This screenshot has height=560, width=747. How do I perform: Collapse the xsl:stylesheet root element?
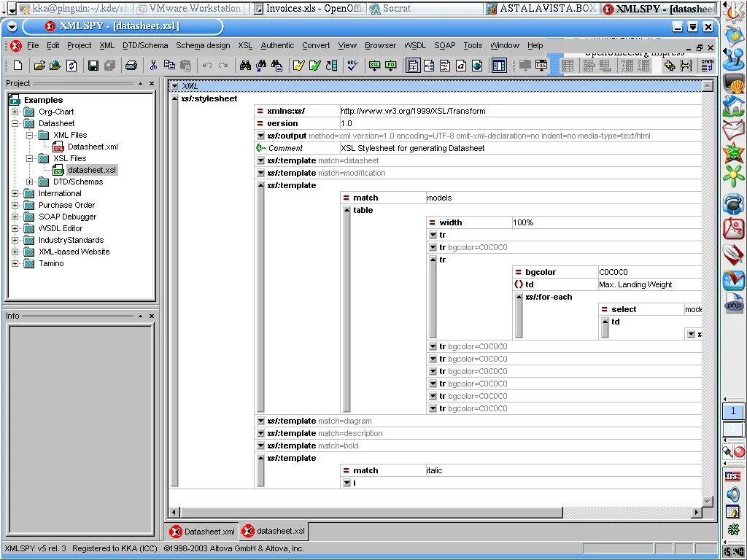coord(175,98)
